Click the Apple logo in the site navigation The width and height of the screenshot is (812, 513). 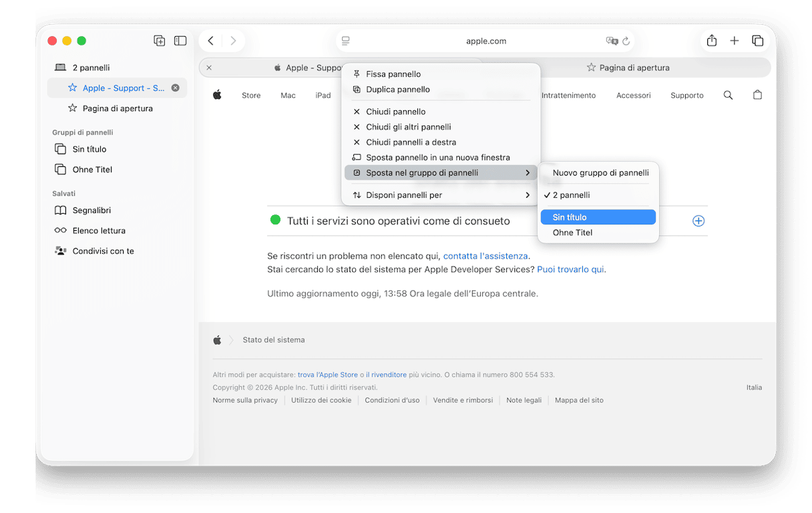coord(217,95)
